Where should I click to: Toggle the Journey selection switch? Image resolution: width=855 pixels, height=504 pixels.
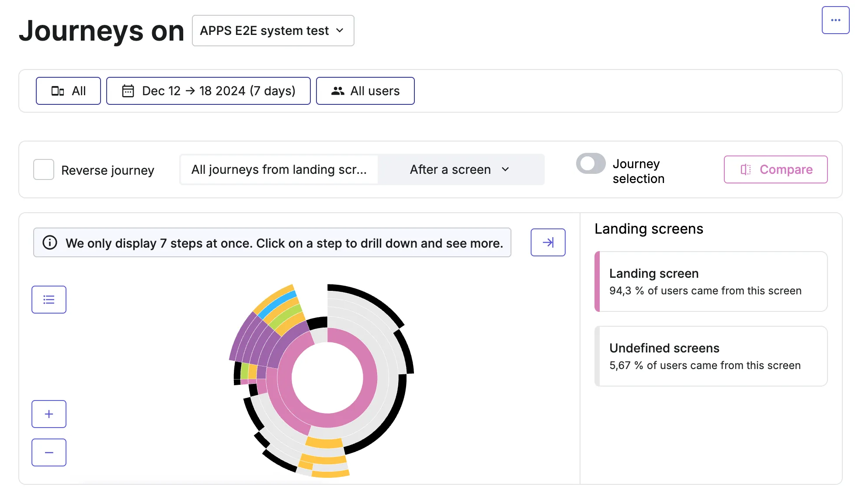[x=591, y=164]
